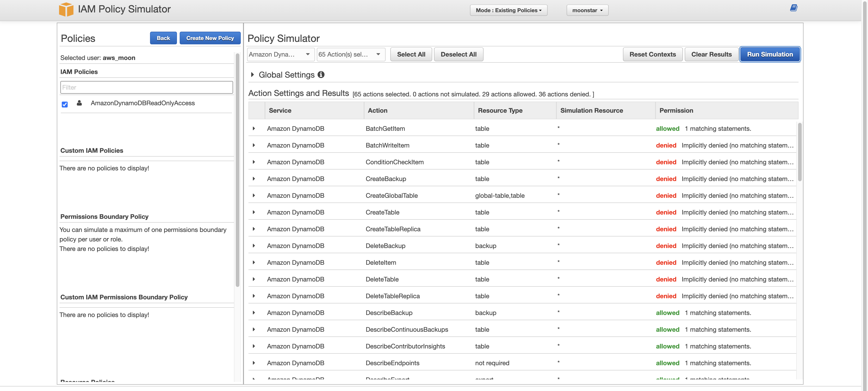Expand the Global Settings section
Image resolution: width=868 pixels, height=391 pixels.
(252, 74)
